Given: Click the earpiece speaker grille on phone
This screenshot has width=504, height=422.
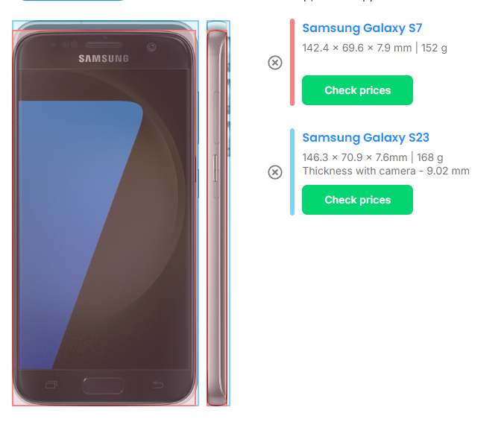Looking at the screenshot, I should pos(104,45).
